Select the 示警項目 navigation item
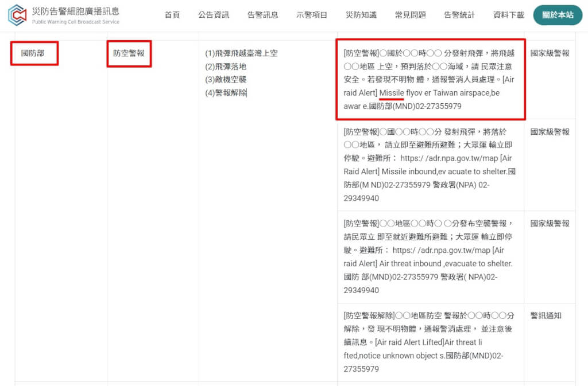This screenshot has height=386, width=588. coord(312,15)
